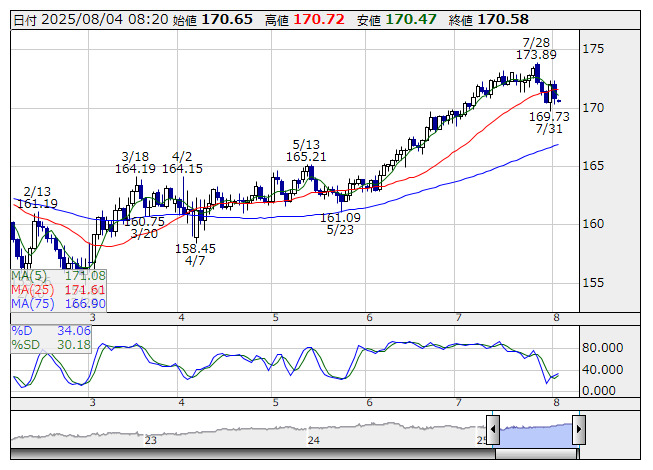
Task: Click the 7/31 low label 169.73
Action: click(x=548, y=116)
